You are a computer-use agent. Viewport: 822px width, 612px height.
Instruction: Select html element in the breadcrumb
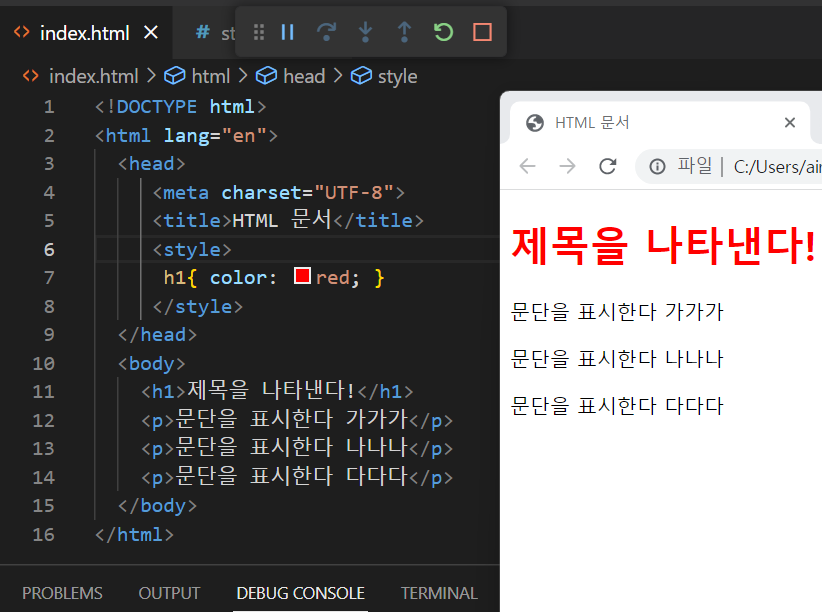tap(211, 77)
